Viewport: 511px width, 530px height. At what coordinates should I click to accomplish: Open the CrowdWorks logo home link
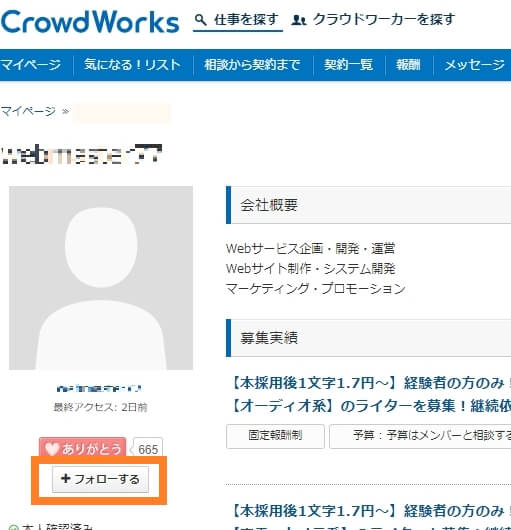[x=90, y=22]
